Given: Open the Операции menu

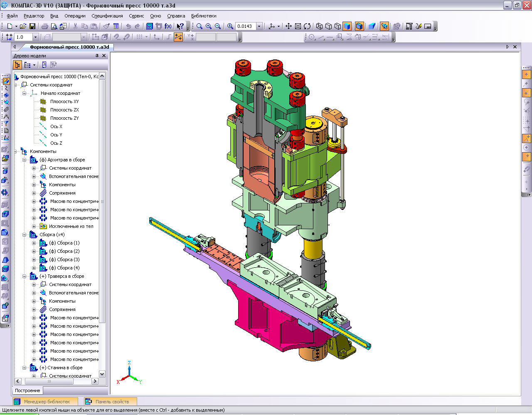Looking at the screenshot, I should [75, 16].
